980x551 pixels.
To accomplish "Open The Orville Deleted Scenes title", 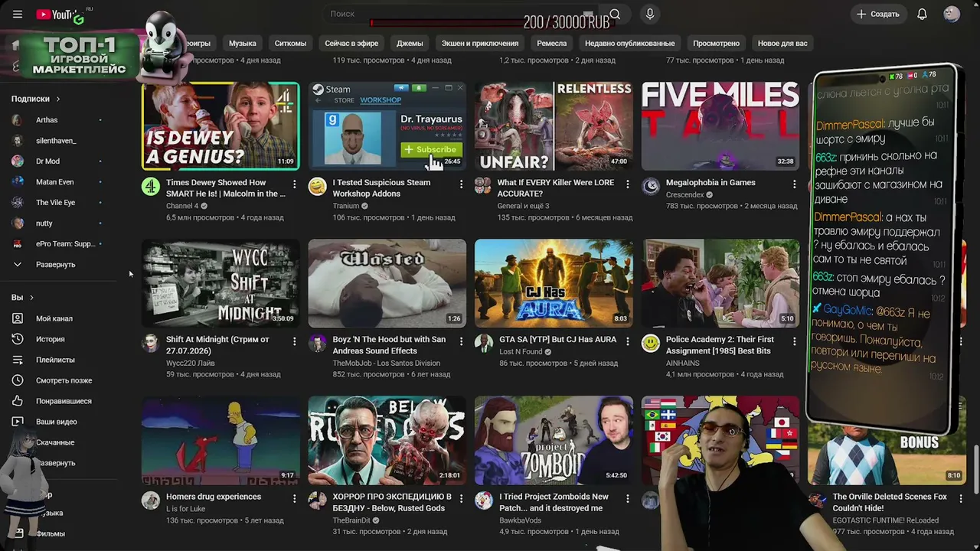I will [x=890, y=502].
